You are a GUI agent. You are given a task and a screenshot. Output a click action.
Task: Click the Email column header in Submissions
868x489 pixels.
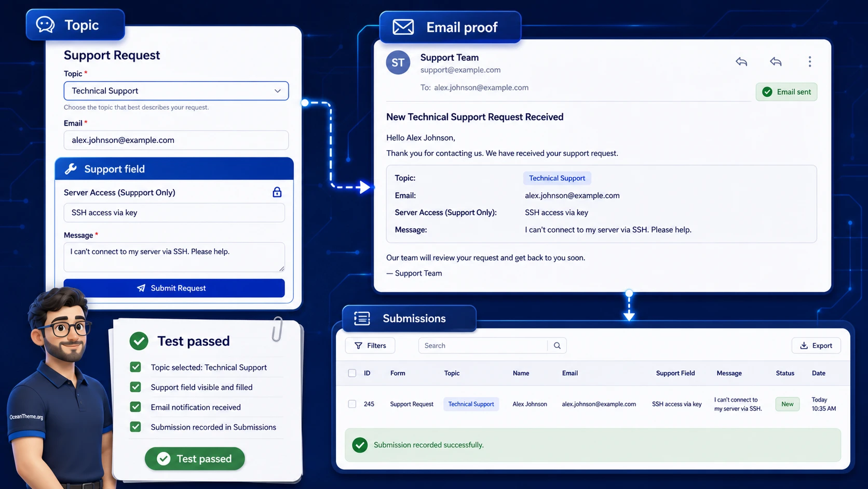[x=569, y=373]
